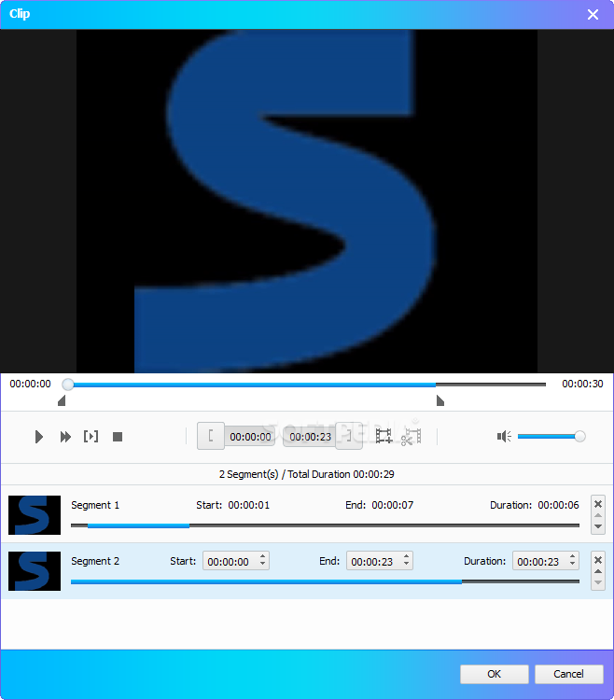The height and width of the screenshot is (700, 614).
Task: Click the segments total duration summary text
Action: [307, 474]
